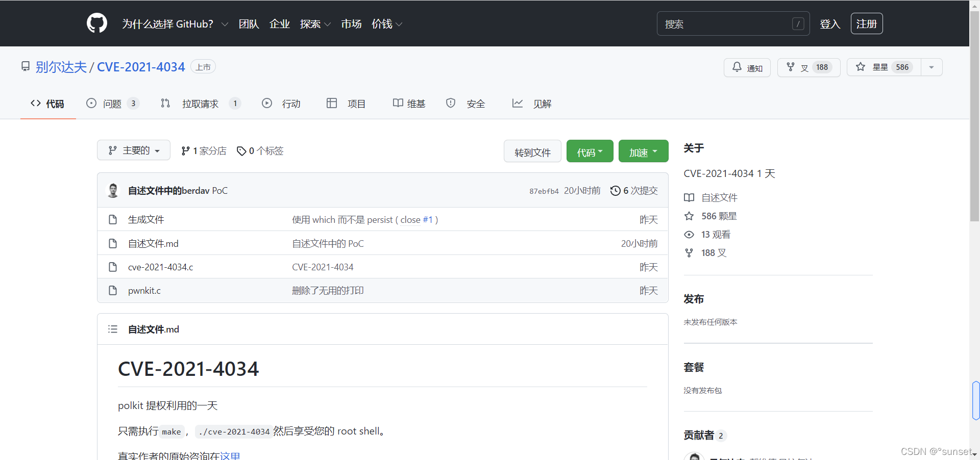The image size is (980, 460).
Task: Switch to the 项目 tab
Action: (346, 104)
